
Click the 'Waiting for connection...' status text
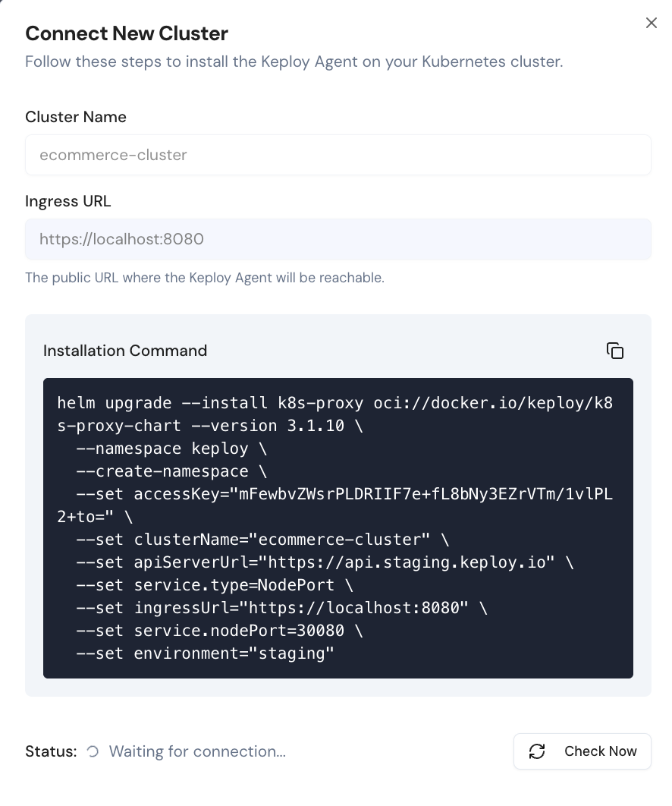click(x=197, y=751)
